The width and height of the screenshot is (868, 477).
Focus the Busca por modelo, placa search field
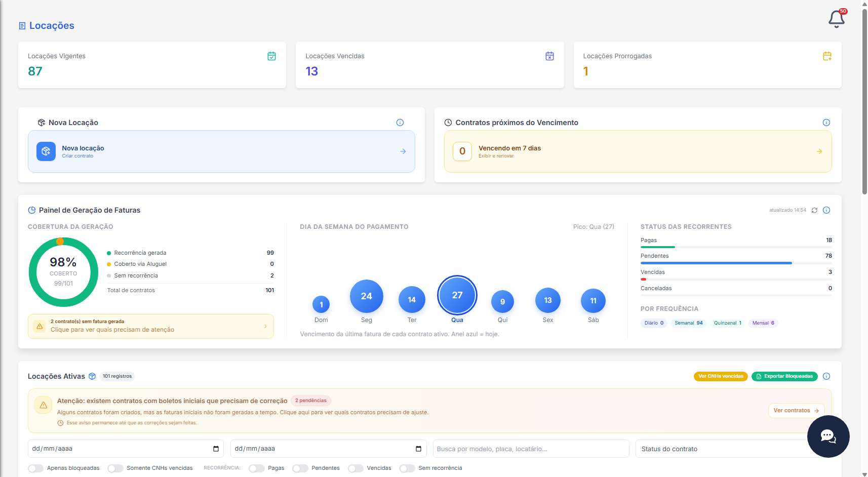coord(531,449)
